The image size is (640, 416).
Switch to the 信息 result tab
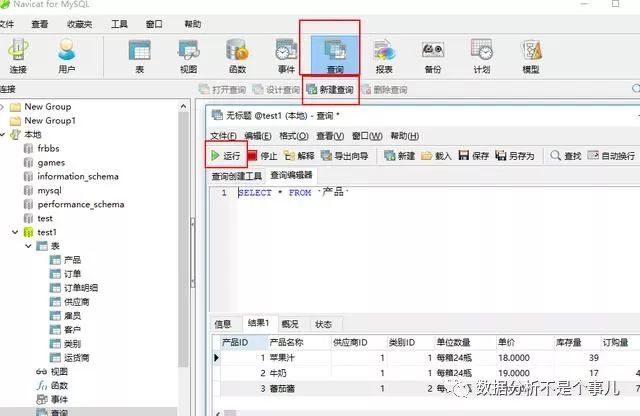pyautogui.click(x=223, y=324)
